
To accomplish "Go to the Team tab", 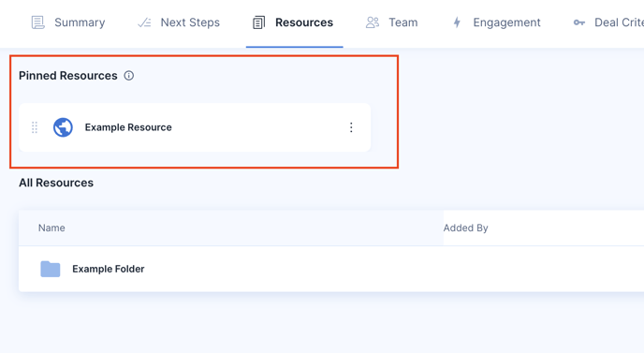I will click(x=392, y=22).
